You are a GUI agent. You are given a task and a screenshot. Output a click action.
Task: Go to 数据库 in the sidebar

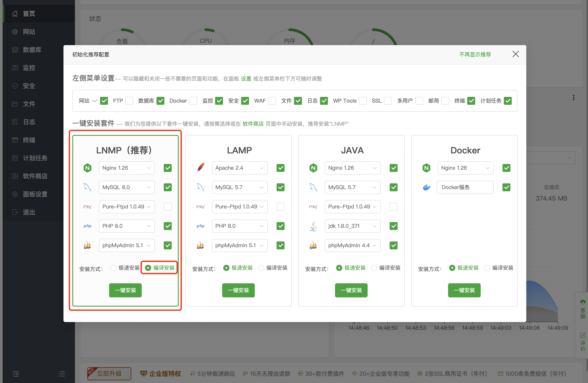(32, 50)
